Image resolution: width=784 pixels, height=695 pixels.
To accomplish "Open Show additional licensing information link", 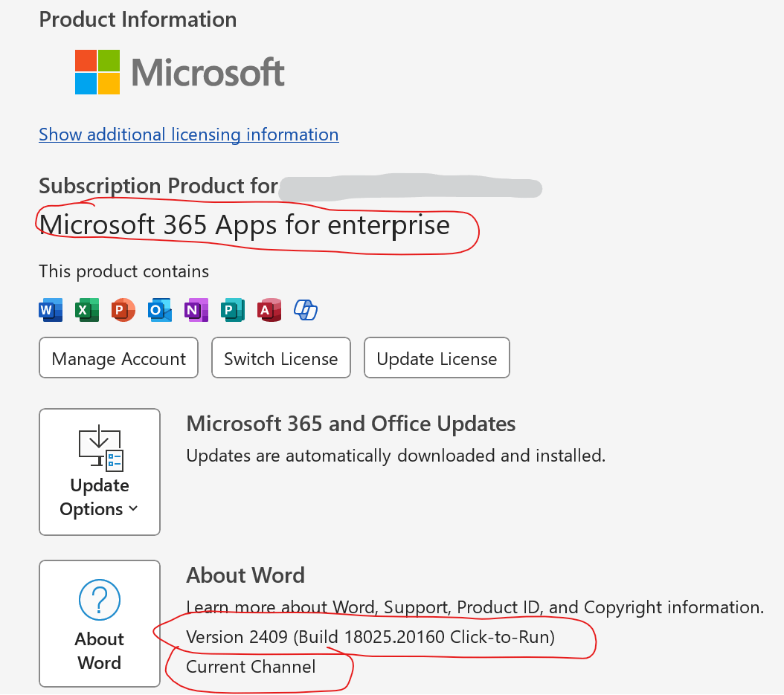I will point(188,135).
